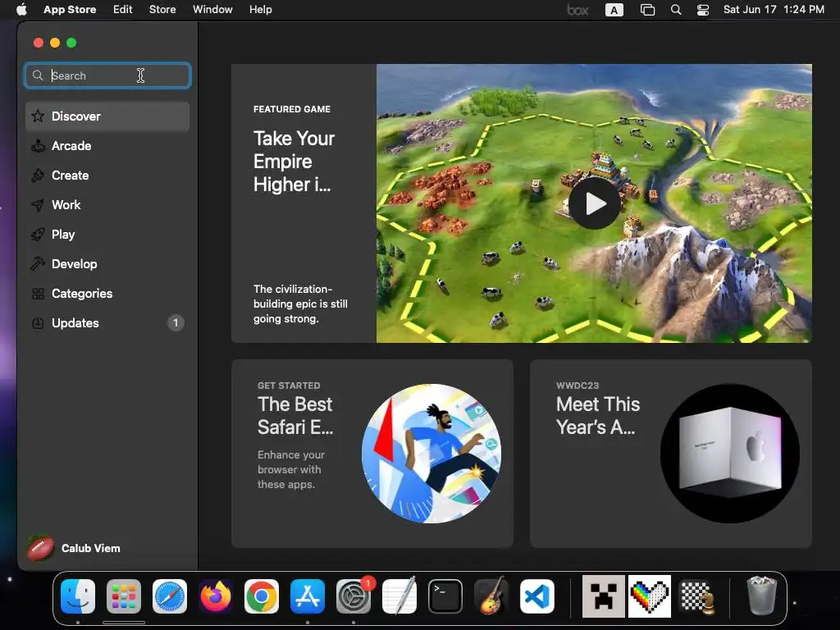Viewport: 840px width, 630px height.
Task: Open the Apple menu
Action: [21, 10]
